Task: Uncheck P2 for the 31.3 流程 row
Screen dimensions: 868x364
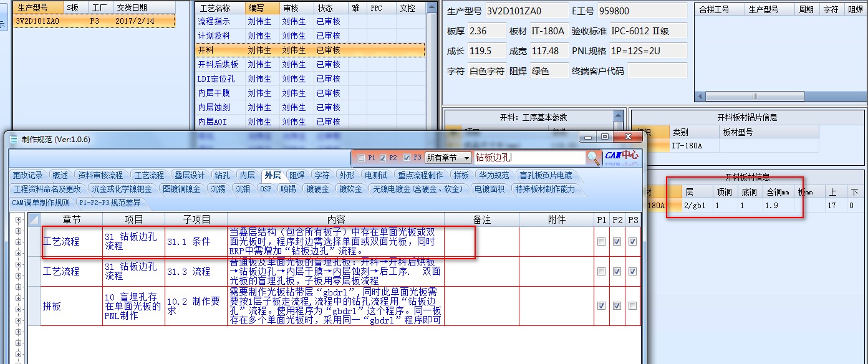Action: 617,272
